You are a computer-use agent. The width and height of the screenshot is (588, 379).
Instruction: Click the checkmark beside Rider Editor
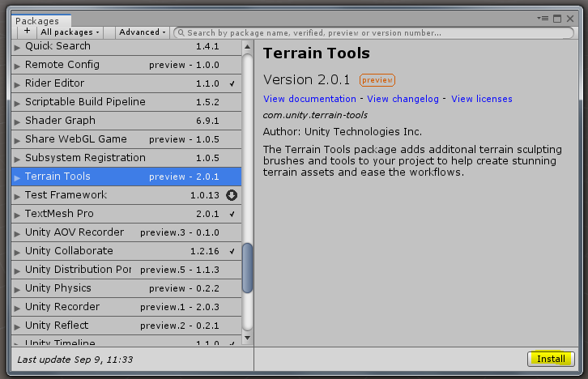coord(232,83)
